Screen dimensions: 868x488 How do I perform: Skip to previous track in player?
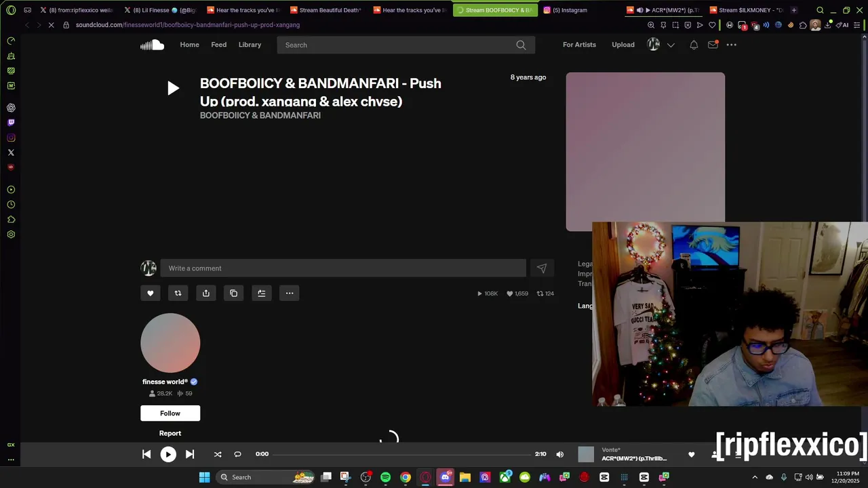coord(146,454)
